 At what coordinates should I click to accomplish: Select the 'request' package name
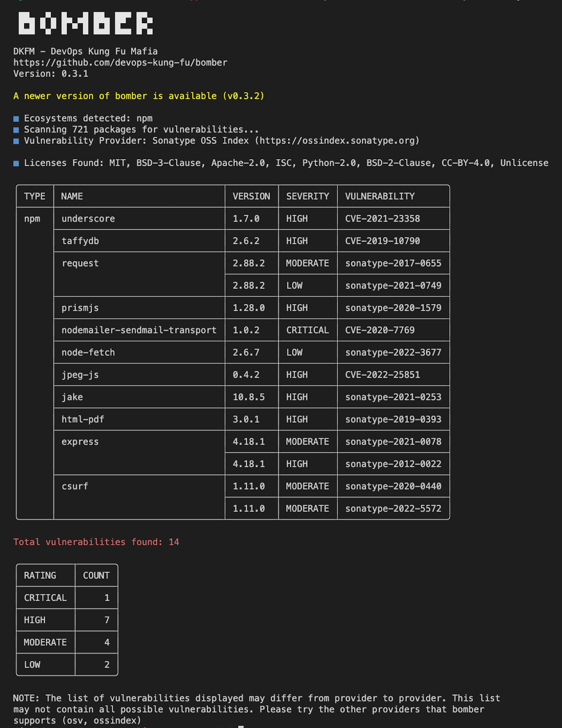[80, 263]
